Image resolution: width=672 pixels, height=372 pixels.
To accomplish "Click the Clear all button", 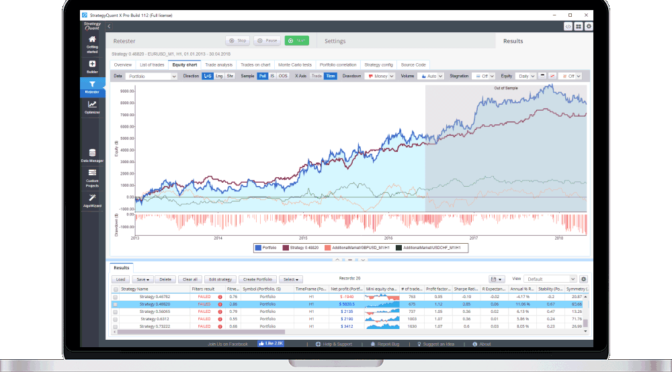I will point(190,279).
